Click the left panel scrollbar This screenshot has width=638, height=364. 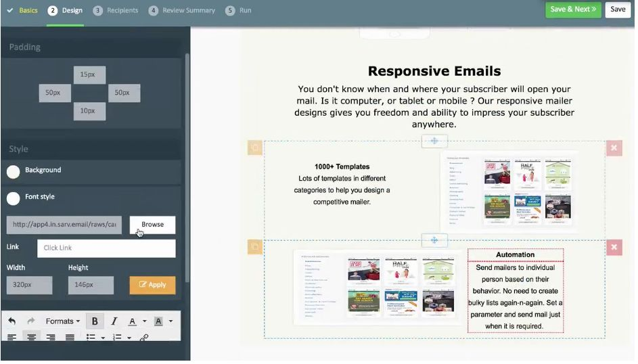pyautogui.click(x=187, y=168)
